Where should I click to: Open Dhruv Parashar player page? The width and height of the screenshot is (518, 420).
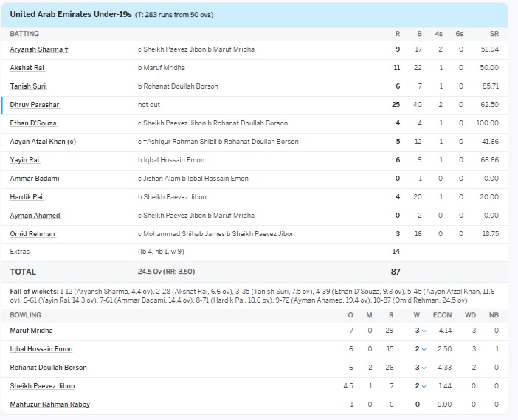tap(35, 105)
